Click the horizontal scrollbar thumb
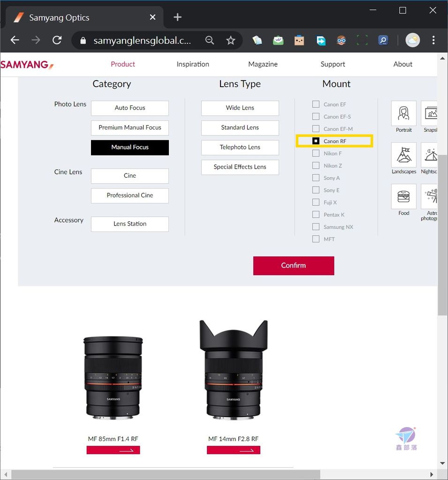 click(x=166, y=474)
